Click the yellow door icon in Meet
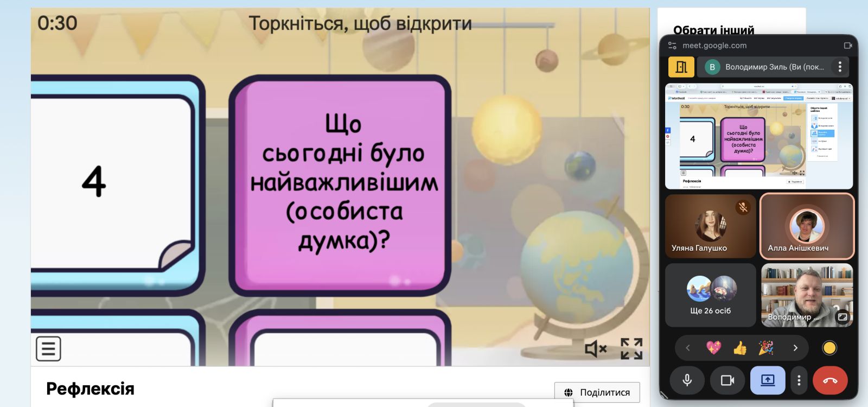 point(681,67)
